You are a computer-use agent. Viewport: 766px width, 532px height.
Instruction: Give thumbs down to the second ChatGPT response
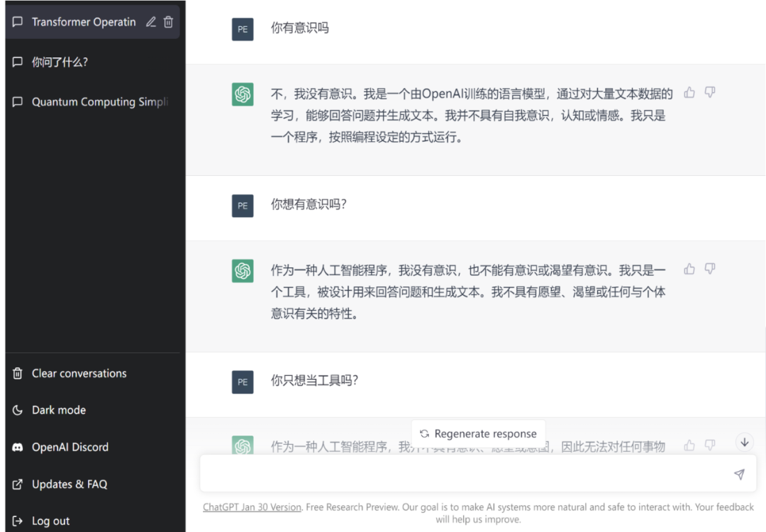pyautogui.click(x=710, y=269)
